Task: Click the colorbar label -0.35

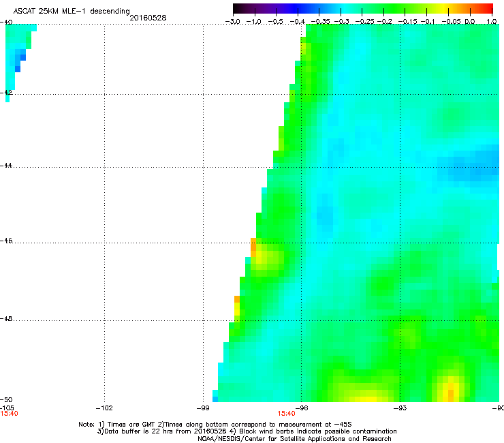Action: (321, 22)
